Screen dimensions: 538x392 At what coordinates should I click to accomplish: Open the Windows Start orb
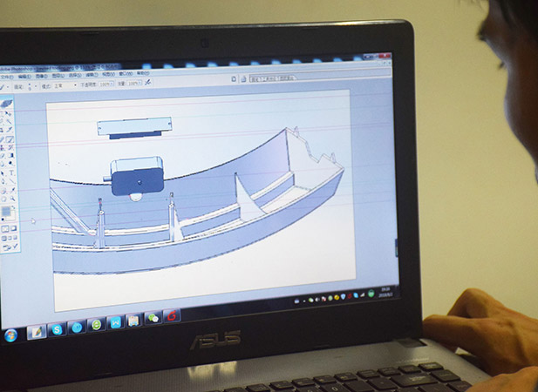10,335
